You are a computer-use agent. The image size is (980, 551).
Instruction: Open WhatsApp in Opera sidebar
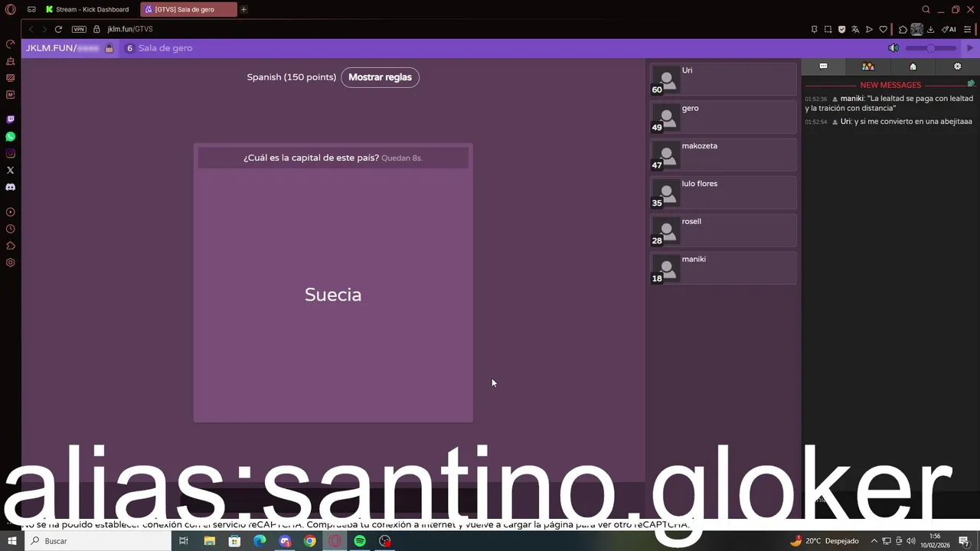10,136
